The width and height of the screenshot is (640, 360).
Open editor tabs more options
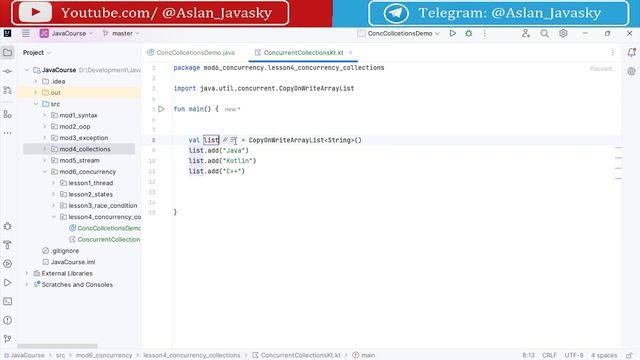tap(612, 53)
